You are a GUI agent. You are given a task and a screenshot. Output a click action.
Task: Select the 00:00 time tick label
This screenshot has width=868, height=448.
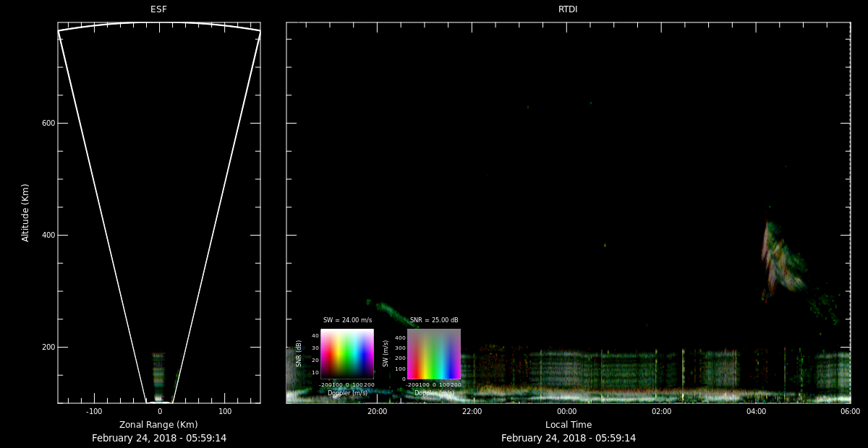tap(566, 411)
